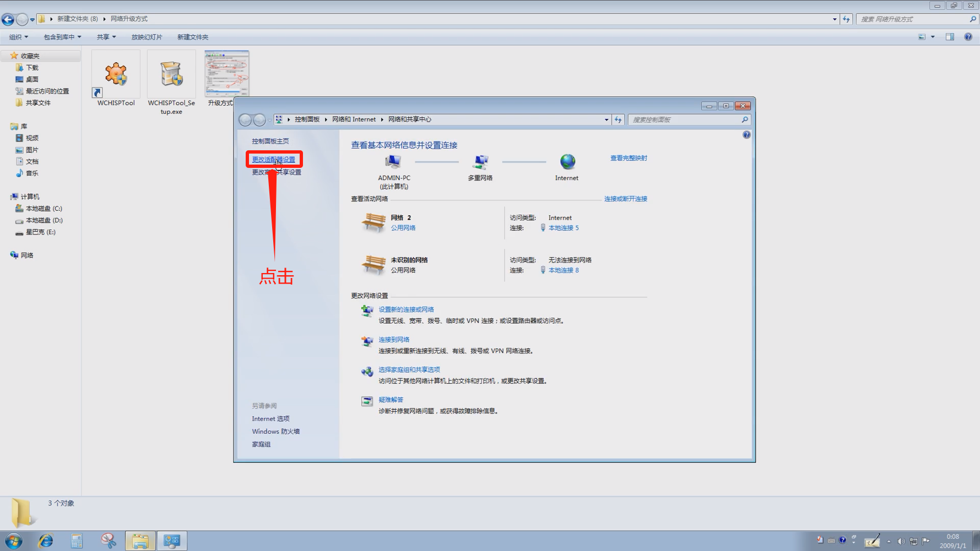Open the WCHISPTool shortcut icon

(x=116, y=74)
